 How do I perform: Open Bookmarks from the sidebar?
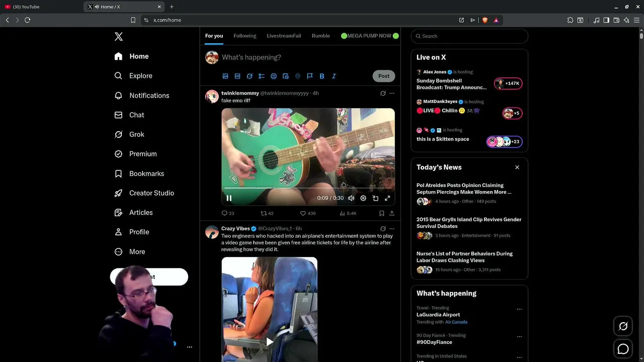[x=139, y=173]
